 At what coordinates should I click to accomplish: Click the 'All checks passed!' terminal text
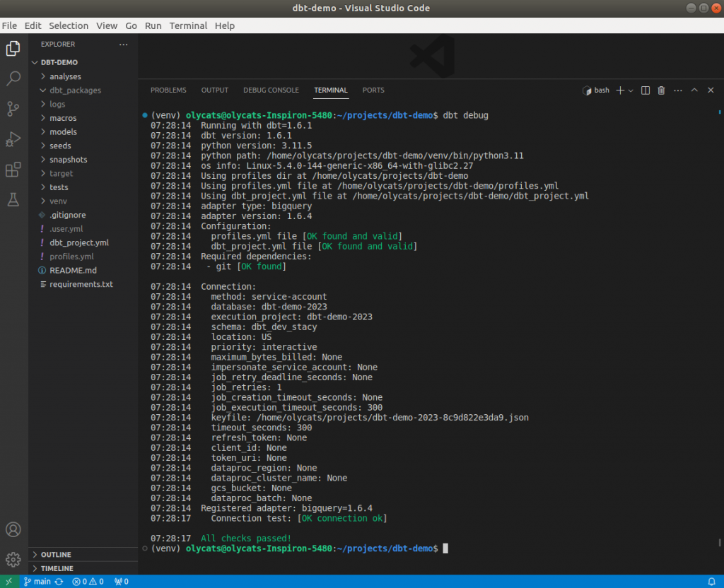(x=245, y=539)
